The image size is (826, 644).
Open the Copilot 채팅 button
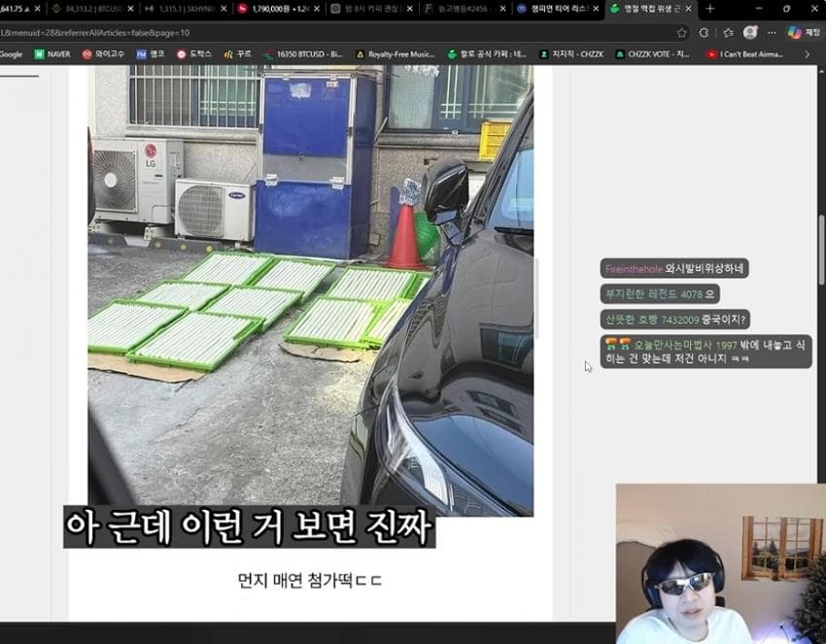click(804, 33)
